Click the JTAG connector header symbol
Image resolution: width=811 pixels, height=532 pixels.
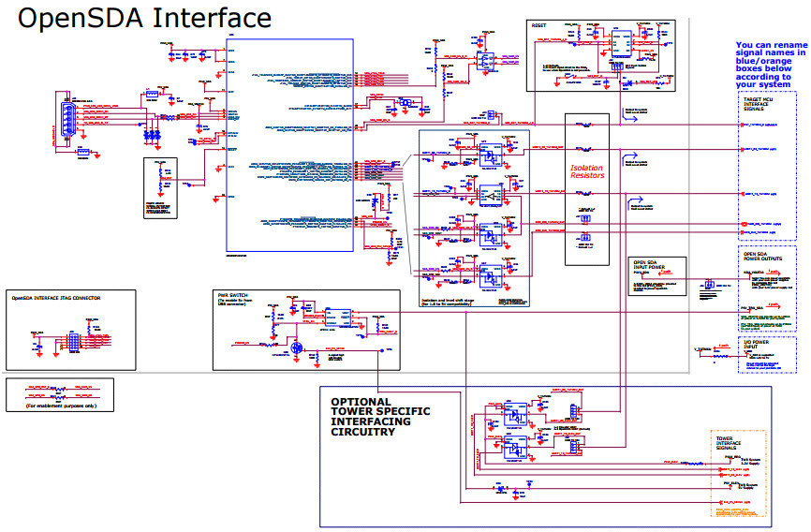(x=71, y=343)
